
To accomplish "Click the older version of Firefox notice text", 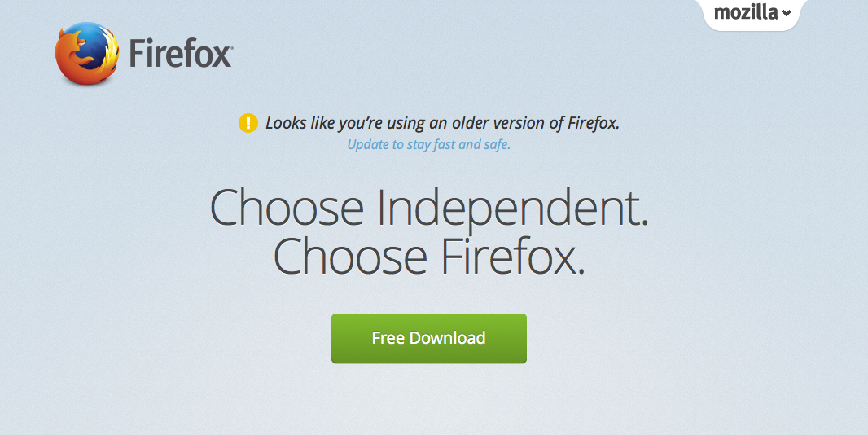I will (x=442, y=123).
